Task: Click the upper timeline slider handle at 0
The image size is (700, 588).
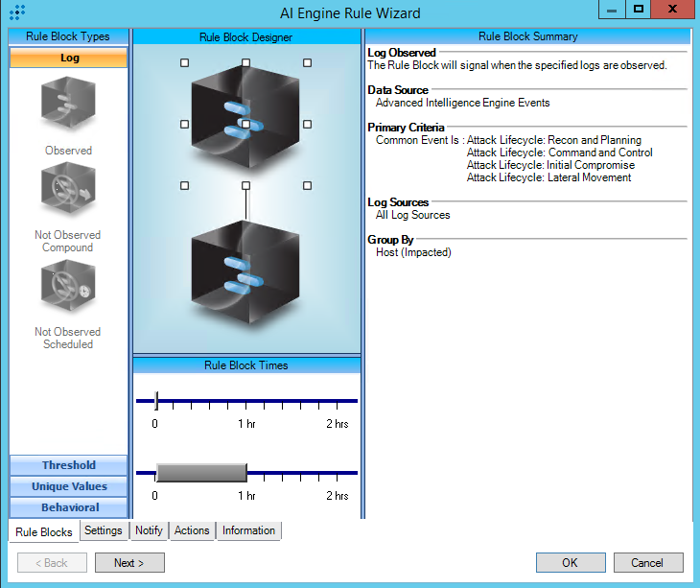Action: (x=156, y=401)
